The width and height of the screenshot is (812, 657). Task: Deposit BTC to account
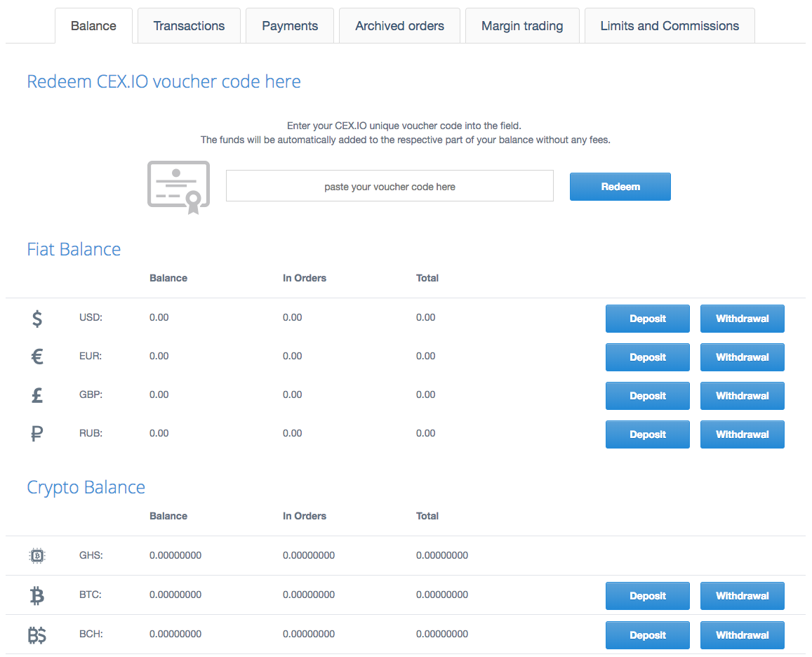647,596
